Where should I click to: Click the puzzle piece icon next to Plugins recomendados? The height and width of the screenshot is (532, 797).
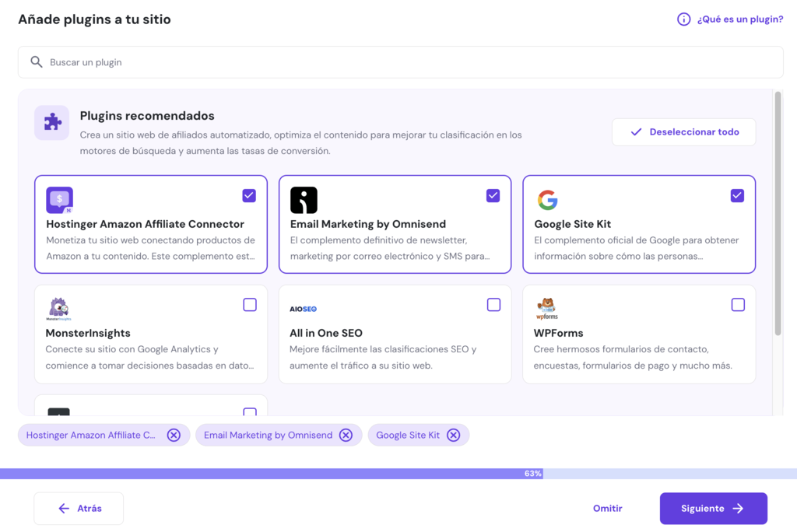click(52, 122)
